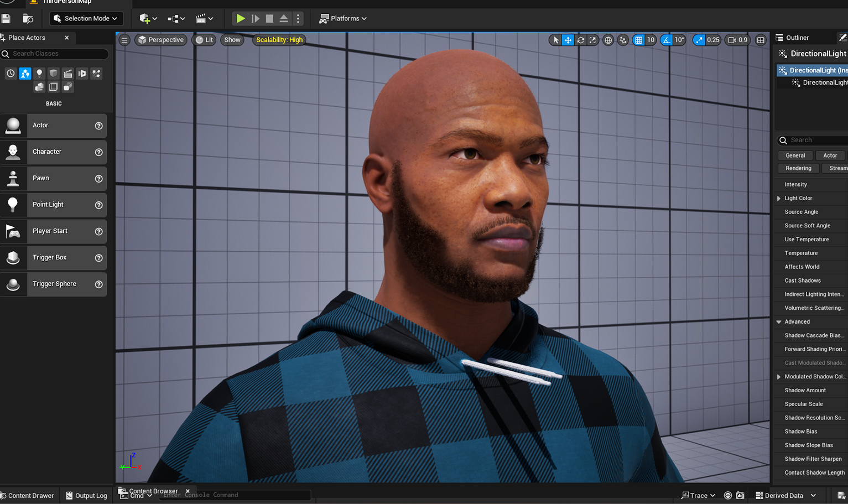Activate the translate move tool
Viewport: 848px width, 504px height.
point(568,40)
